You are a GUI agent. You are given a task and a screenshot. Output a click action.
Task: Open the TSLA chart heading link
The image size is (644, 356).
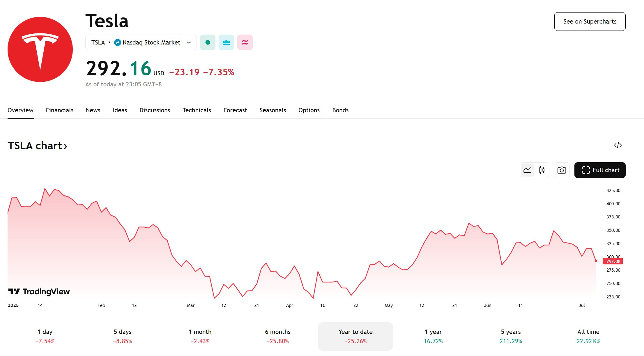pyautogui.click(x=38, y=146)
